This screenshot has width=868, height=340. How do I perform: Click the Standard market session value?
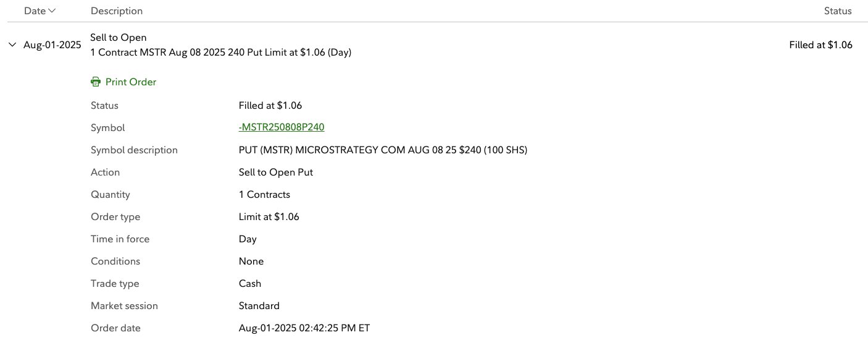[x=259, y=305]
